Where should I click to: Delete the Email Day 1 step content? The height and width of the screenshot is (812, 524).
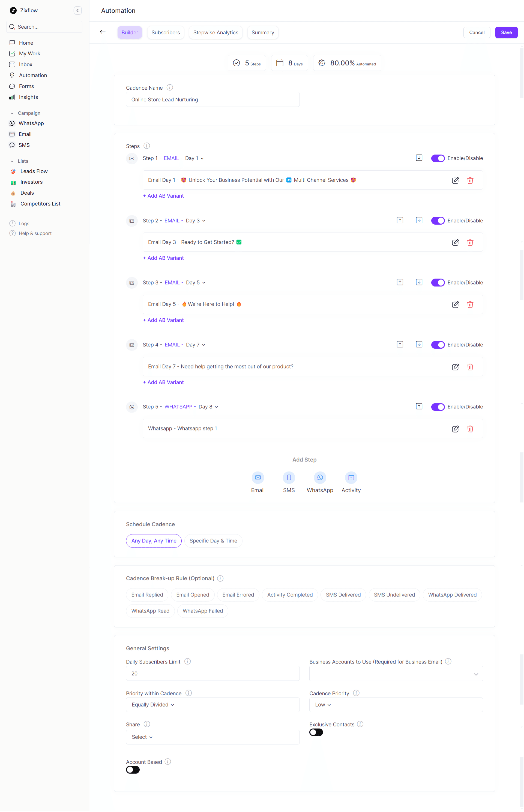click(470, 180)
